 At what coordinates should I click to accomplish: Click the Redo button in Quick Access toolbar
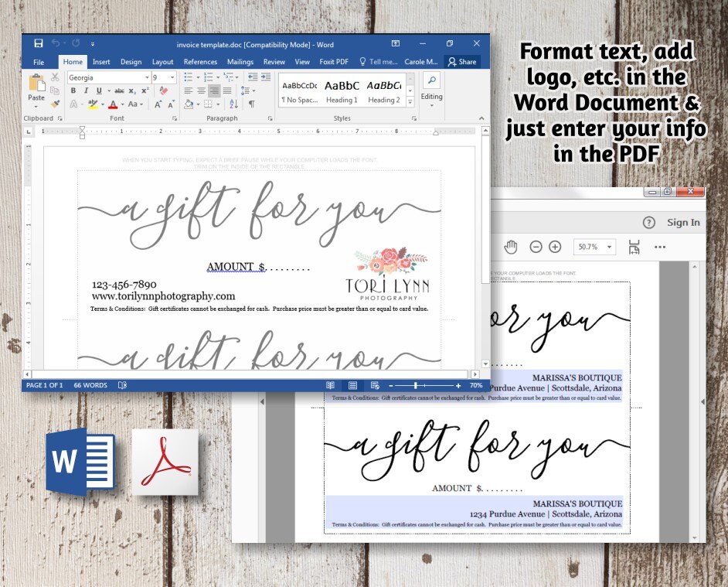(76, 43)
